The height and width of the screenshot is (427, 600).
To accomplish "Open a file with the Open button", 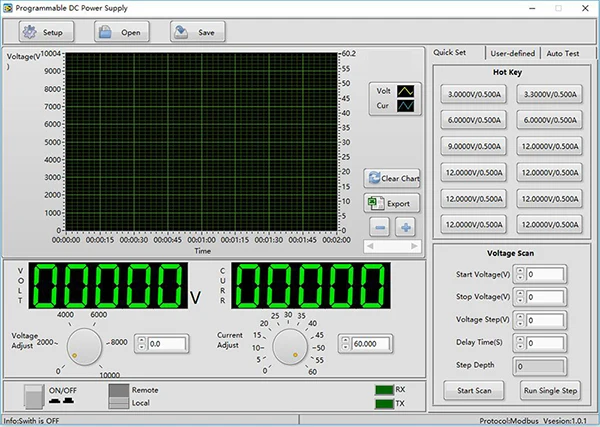I will click(120, 32).
